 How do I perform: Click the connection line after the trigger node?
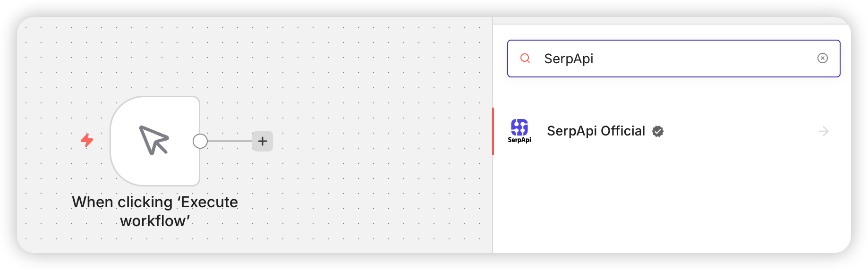pyautogui.click(x=230, y=141)
